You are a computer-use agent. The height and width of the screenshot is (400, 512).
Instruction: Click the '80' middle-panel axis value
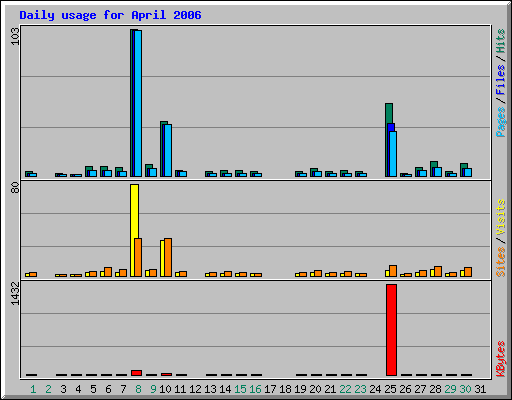pos(15,188)
